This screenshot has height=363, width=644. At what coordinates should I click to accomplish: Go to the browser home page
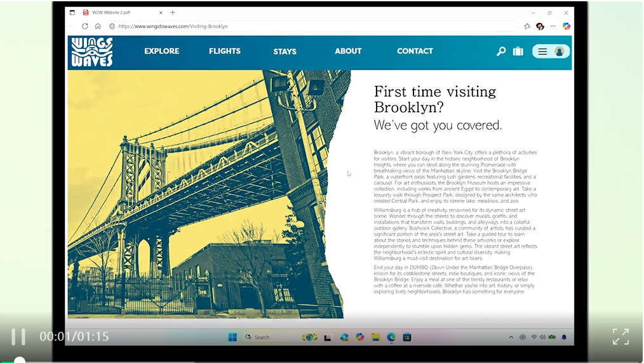pos(98,26)
